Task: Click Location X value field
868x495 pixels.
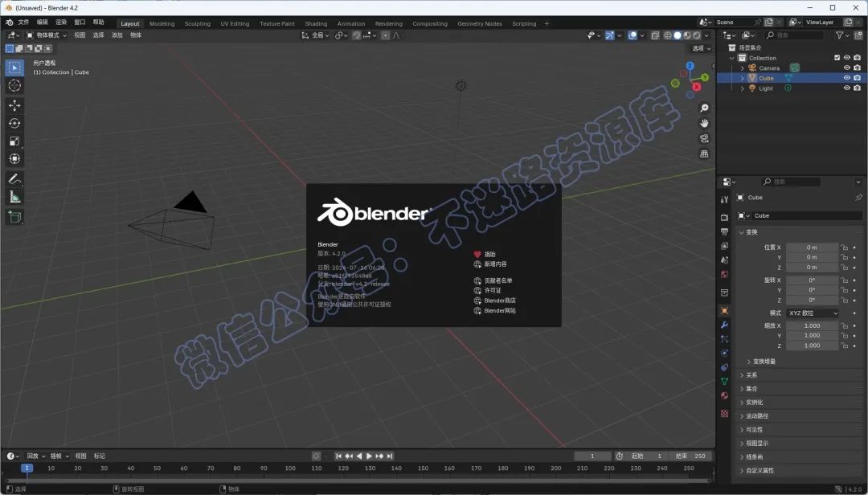Action: 812,247
